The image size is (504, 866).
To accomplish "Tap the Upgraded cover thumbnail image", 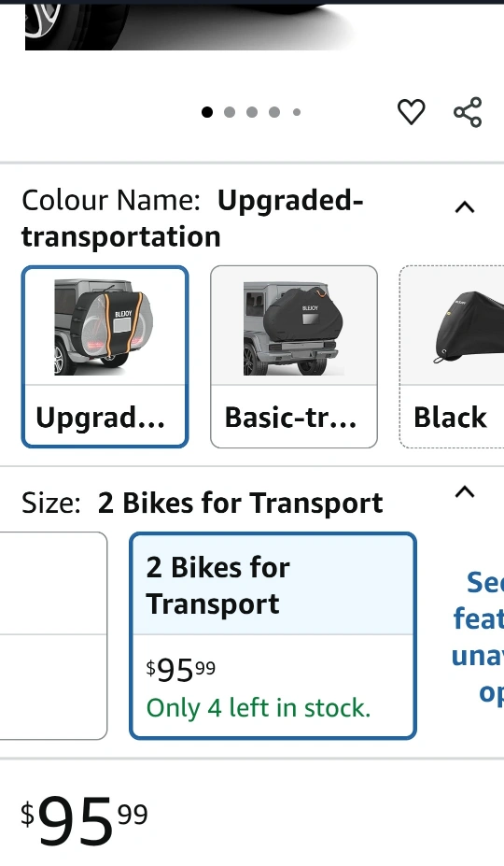I will tap(105, 327).
